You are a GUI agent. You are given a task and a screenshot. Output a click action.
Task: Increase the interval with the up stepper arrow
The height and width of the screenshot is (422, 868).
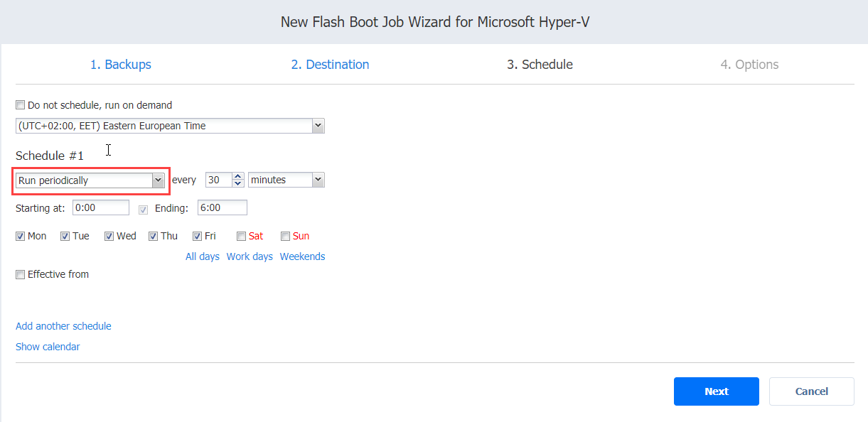pos(238,176)
